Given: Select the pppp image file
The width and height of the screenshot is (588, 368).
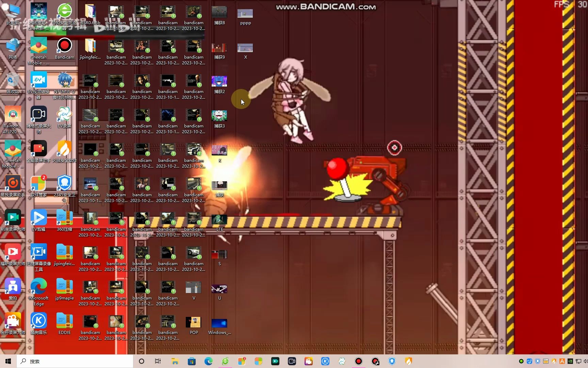Looking at the screenshot, I should [245, 17].
